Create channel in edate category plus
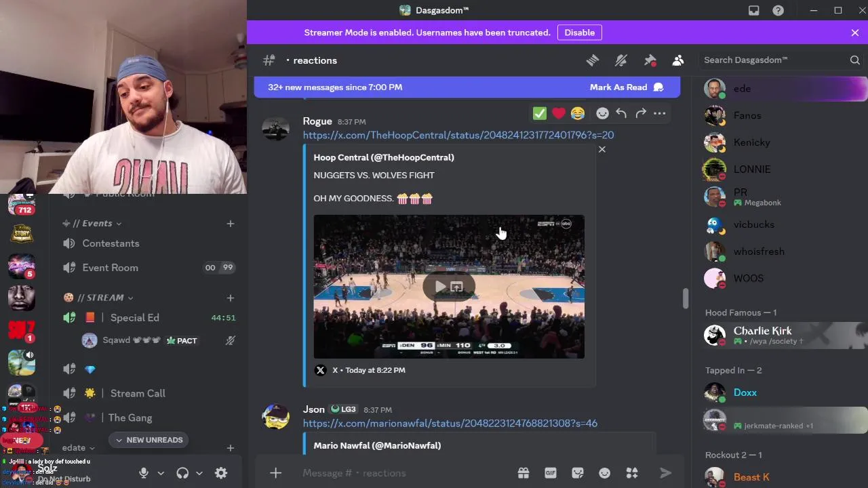Viewport: 868px width, 488px height. click(x=231, y=447)
